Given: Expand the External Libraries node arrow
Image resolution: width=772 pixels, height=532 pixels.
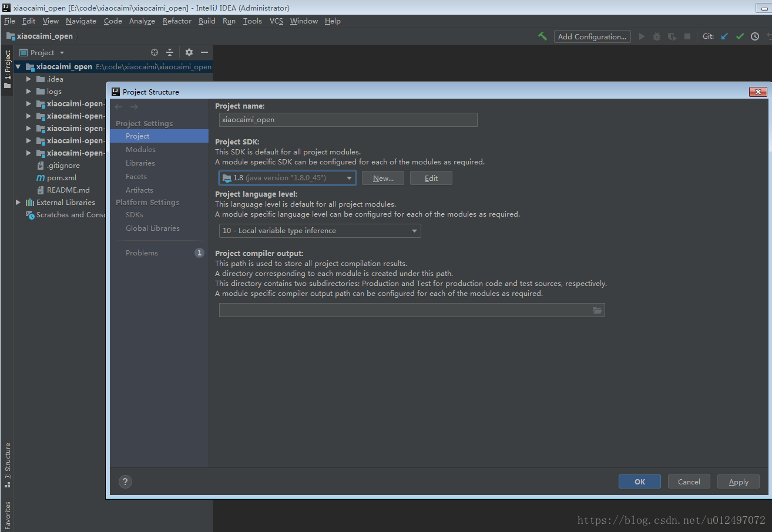Looking at the screenshot, I should (x=18, y=203).
